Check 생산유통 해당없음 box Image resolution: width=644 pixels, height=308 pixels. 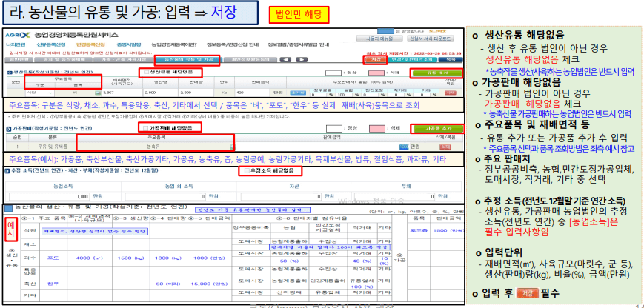pos(147,72)
